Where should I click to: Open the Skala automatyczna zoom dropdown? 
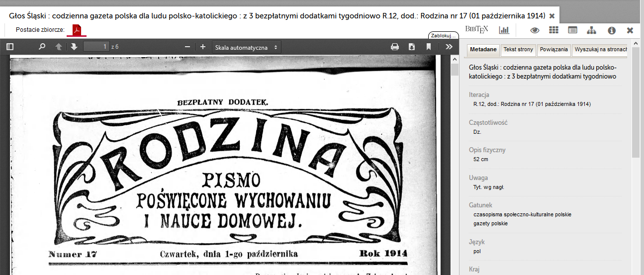246,47
